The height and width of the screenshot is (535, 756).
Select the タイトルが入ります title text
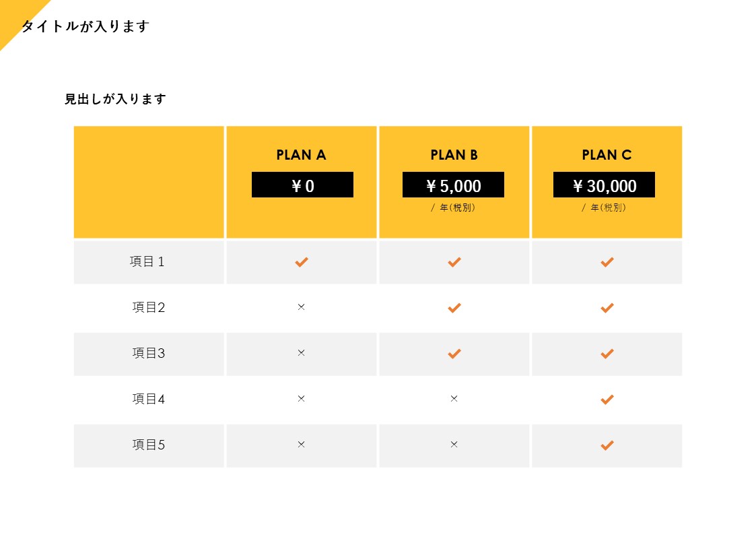click(x=85, y=26)
